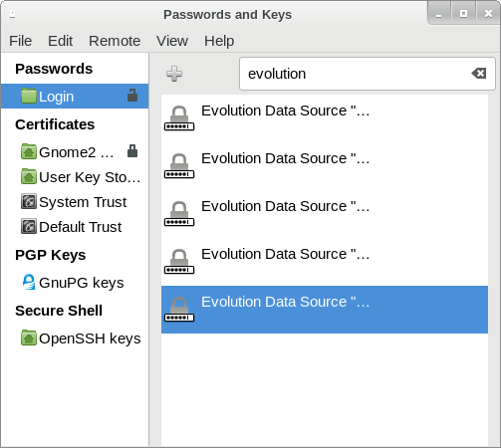Viewport: 501px width, 448px height.
Task: Toggle the lock icon beside Gnome2 store
Action: [x=132, y=151]
